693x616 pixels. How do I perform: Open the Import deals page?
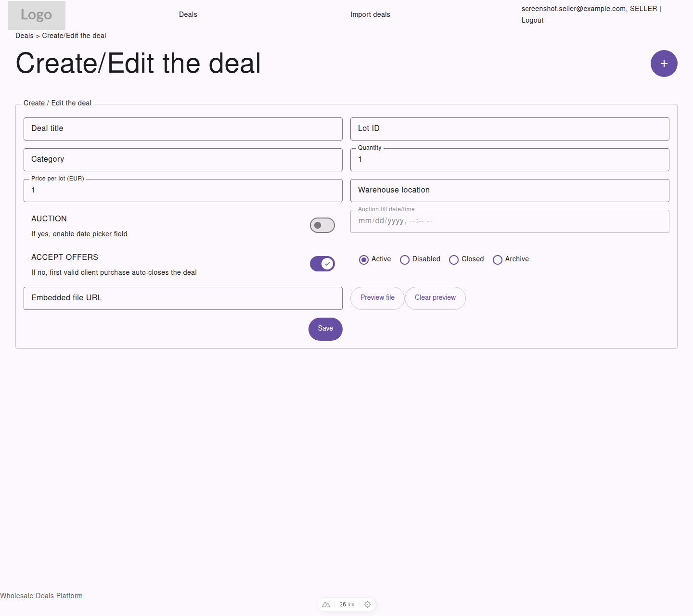[371, 14]
